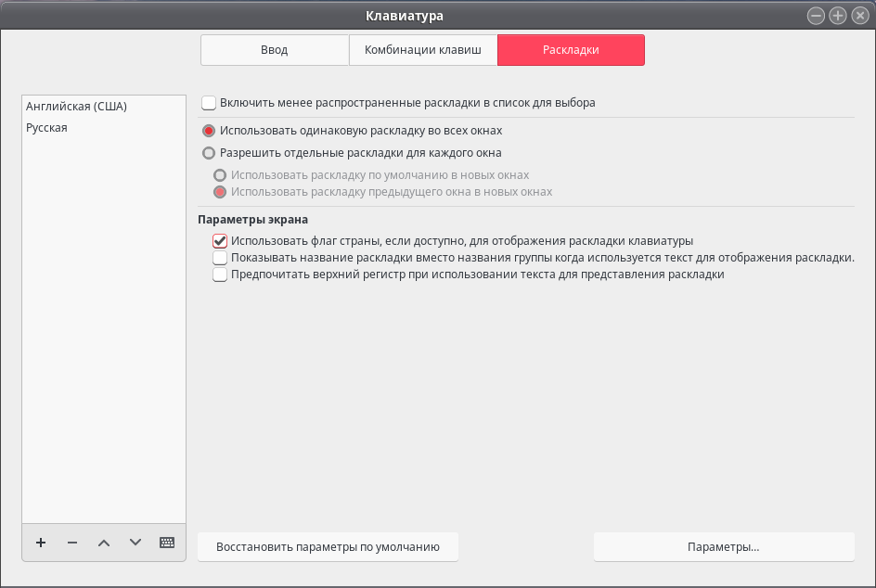
Task: Move layout up with the up chevron
Action: (x=104, y=543)
